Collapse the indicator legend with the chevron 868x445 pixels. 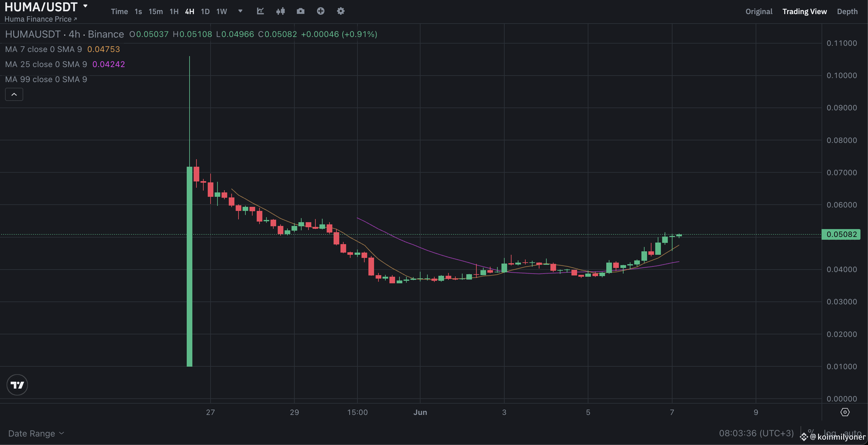coord(14,94)
